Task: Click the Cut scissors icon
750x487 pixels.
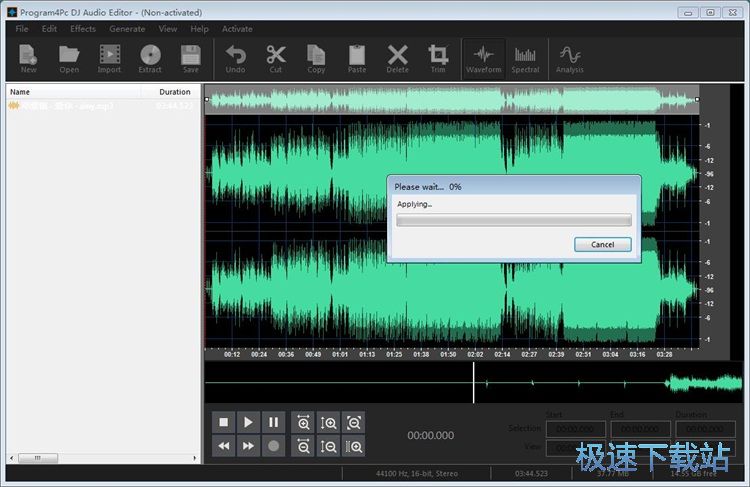Action: (276, 58)
